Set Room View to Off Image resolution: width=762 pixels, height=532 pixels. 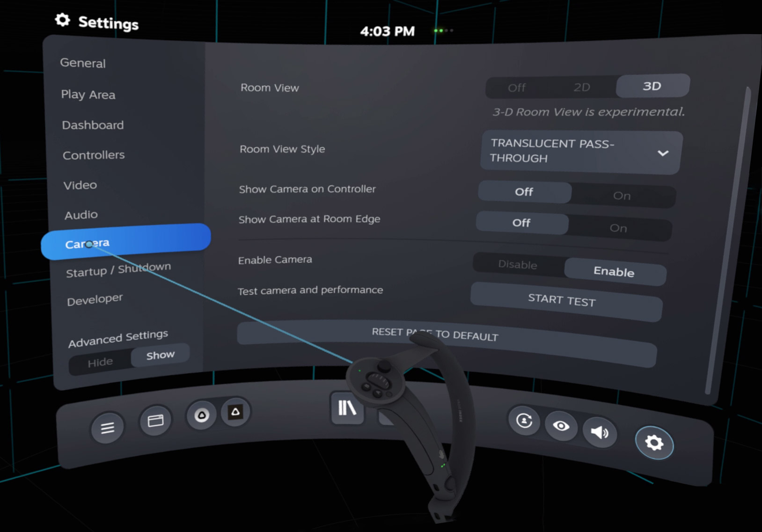[517, 88]
